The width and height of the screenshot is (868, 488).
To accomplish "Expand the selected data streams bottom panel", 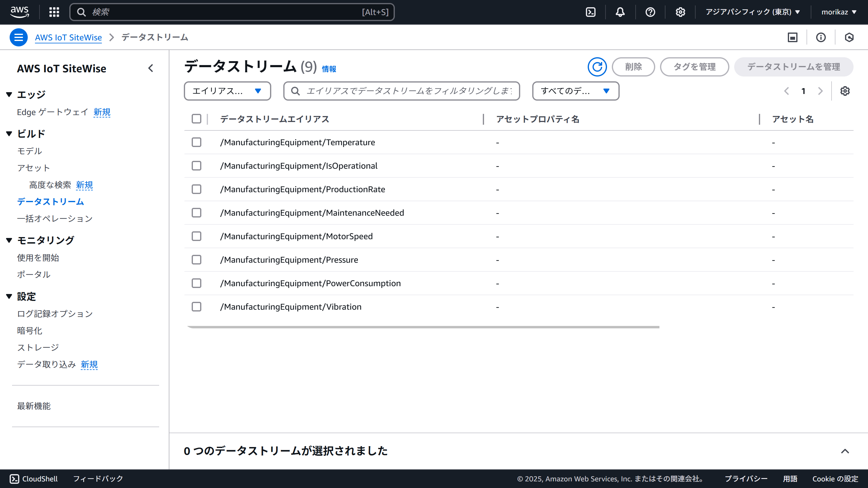I will (845, 451).
